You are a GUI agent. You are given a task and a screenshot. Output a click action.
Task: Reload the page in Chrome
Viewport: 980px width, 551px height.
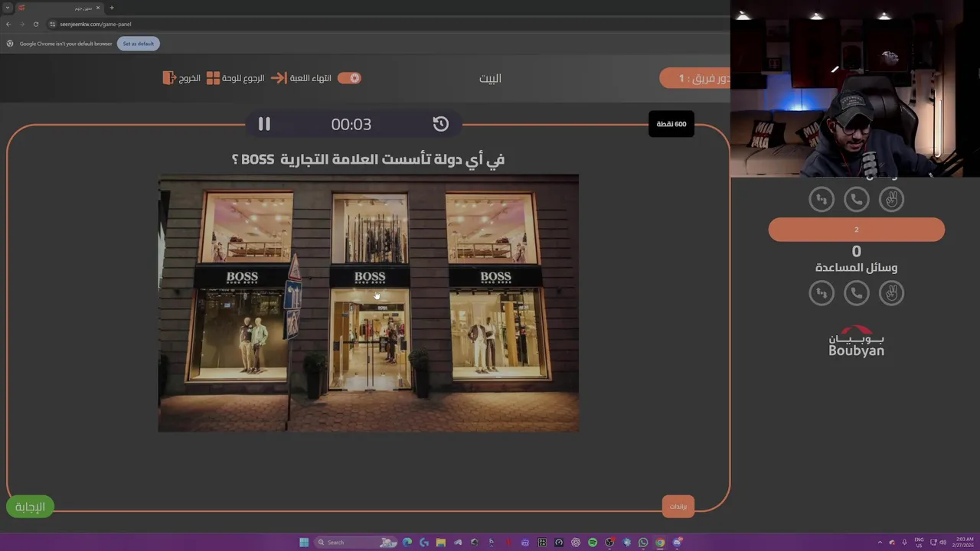35,24
